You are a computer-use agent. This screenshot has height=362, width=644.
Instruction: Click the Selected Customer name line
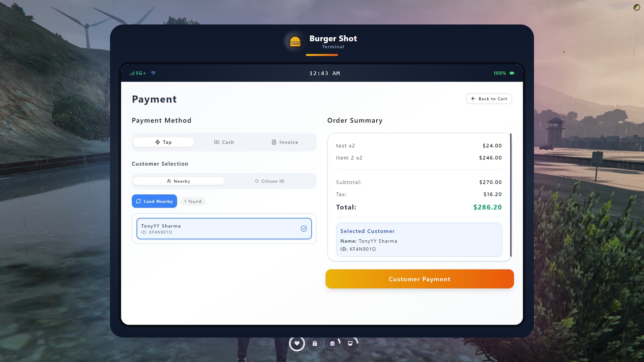pyautogui.click(x=369, y=241)
